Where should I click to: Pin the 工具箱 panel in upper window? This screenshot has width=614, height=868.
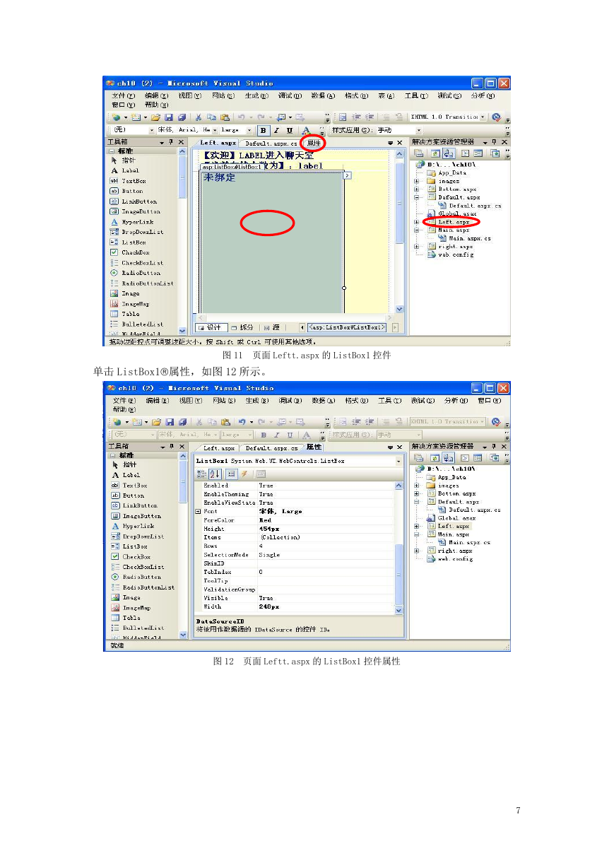pyautogui.click(x=171, y=142)
